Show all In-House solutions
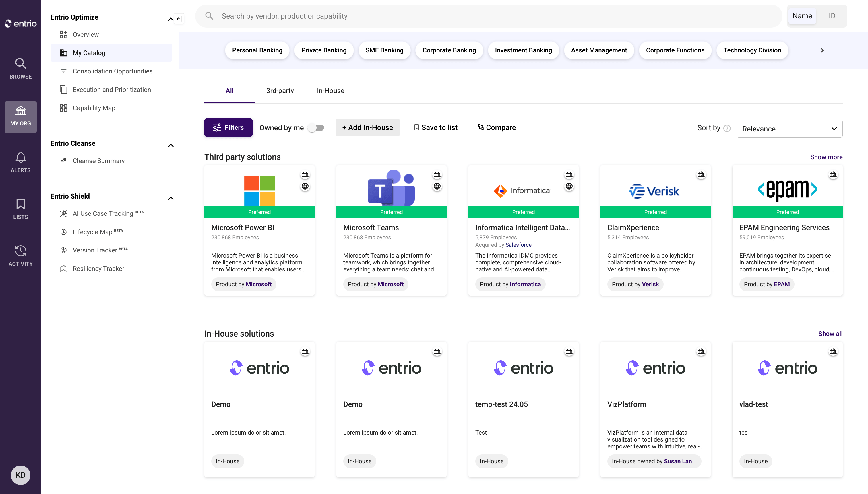The width and height of the screenshot is (868, 494). click(x=830, y=334)
